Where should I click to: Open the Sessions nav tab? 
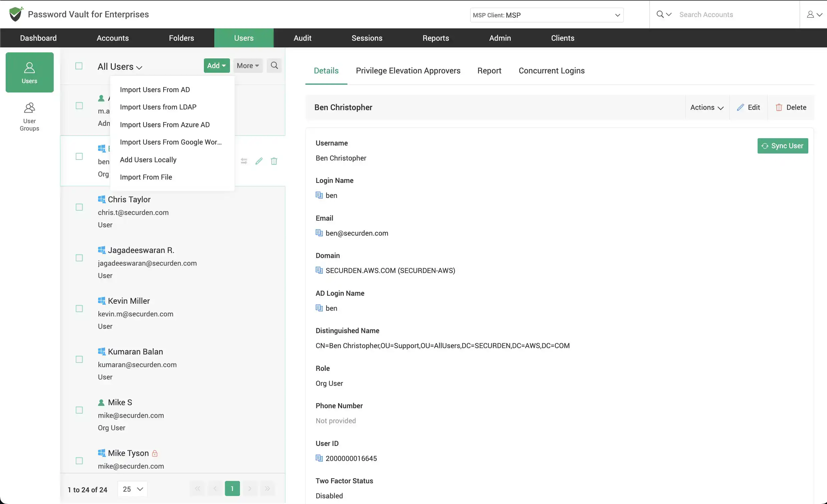367,38
